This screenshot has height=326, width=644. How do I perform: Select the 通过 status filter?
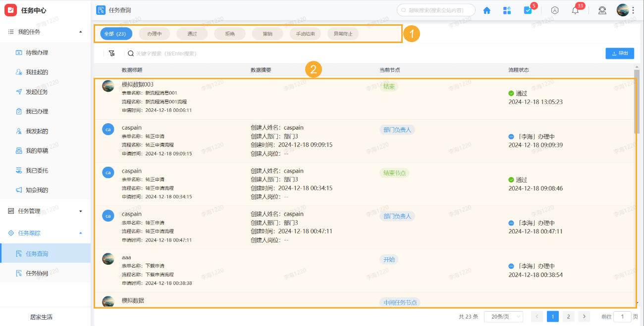coord(192,34)
